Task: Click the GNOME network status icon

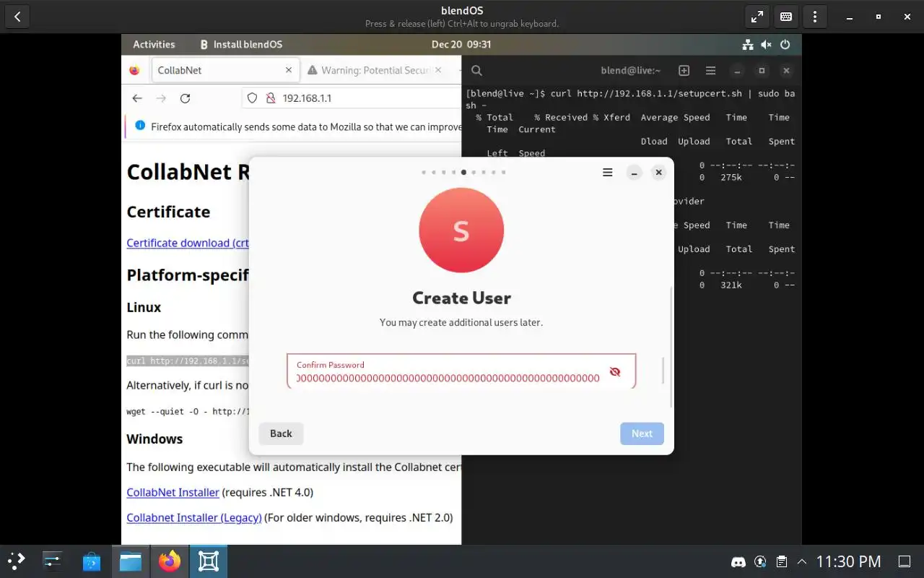Action: (x=748, y=44)
